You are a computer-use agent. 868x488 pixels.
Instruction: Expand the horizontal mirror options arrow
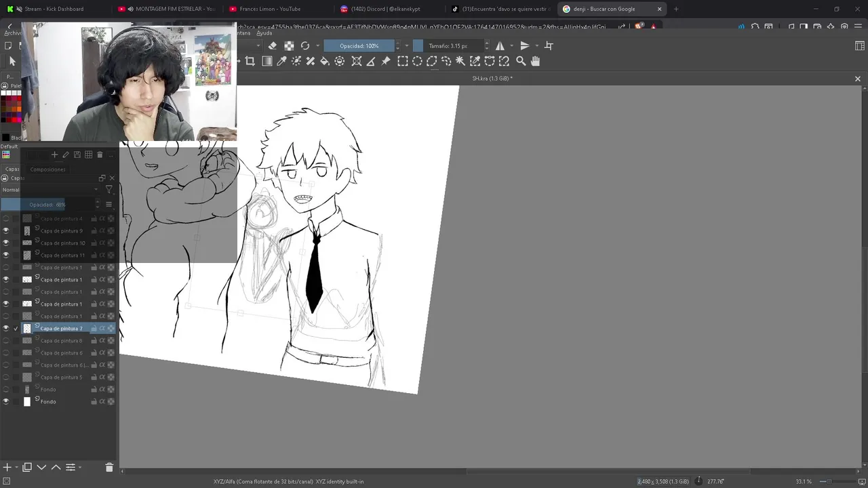(511, 45)
